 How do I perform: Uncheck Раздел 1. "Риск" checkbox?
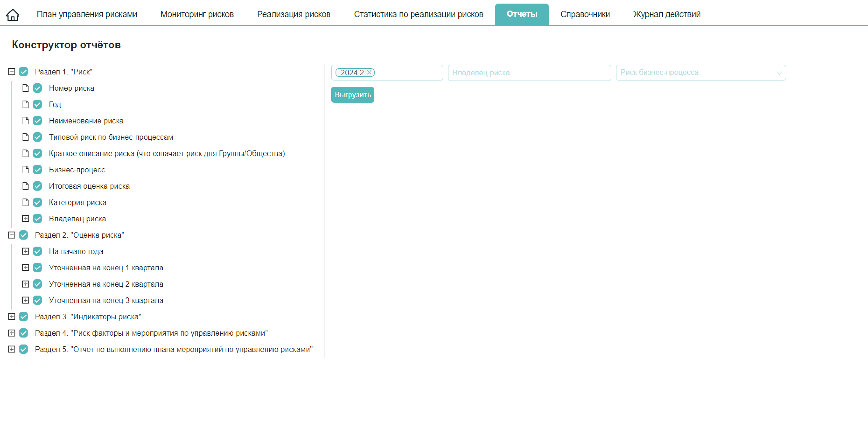point(23,72)
